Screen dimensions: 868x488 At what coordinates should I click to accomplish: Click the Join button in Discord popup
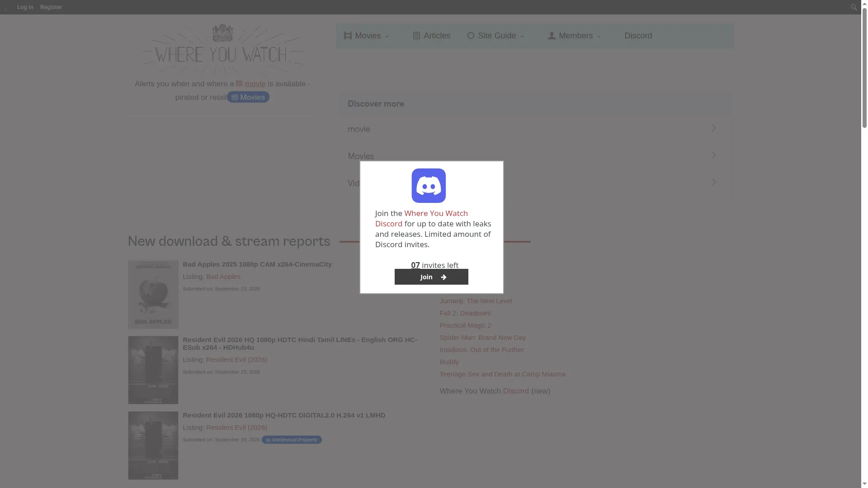(431, 277)
